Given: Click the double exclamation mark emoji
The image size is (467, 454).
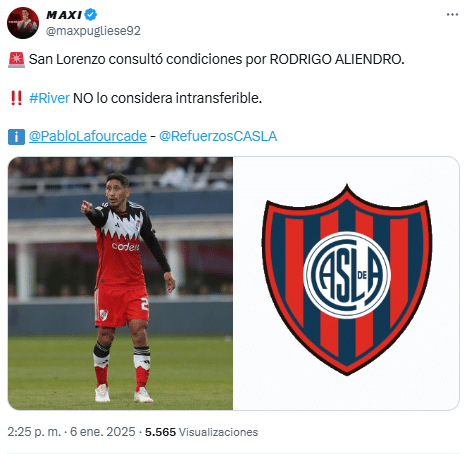Looking at the screenshot, I should [16, 98].
